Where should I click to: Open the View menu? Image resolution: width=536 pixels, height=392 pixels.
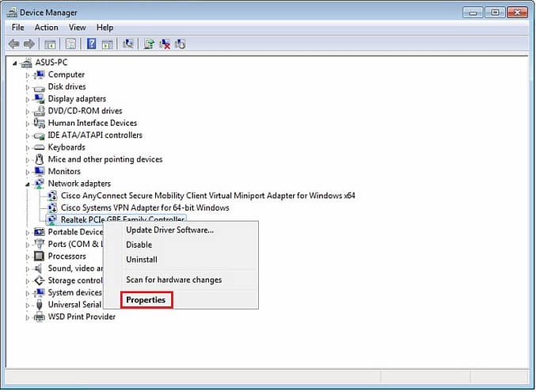77,28
